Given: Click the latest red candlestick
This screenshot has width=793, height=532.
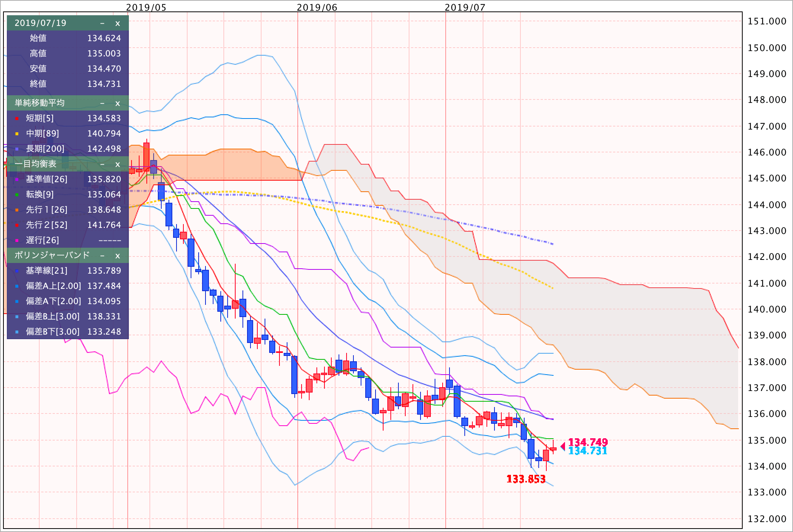Looking at the screenshot, I should pyautogui.click(x=553, y=449).
